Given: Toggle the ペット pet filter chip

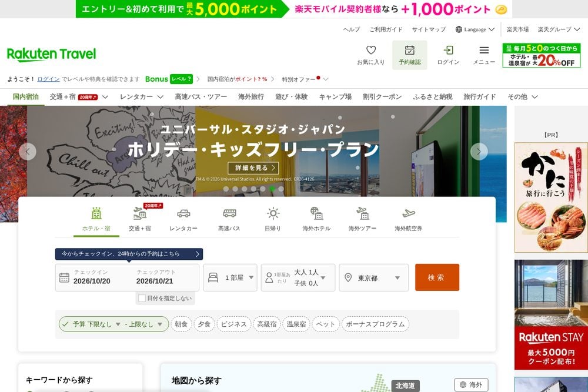Looking at the screenshot, I should 326,324.
